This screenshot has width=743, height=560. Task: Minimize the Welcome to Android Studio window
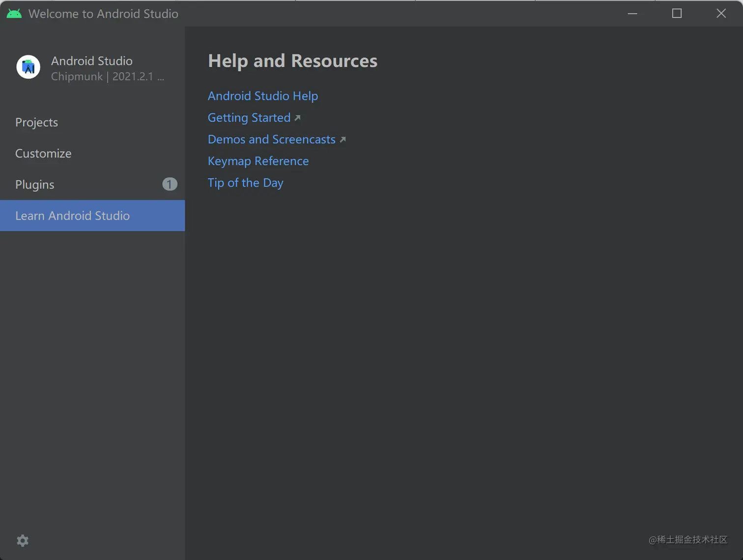pyautogui.click(x=632, y=13)
